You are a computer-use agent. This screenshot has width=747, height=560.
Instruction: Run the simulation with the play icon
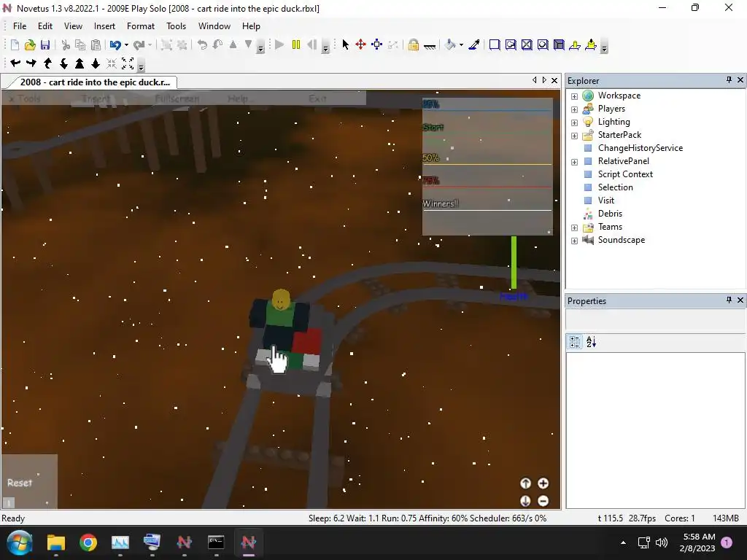(279, 44)
